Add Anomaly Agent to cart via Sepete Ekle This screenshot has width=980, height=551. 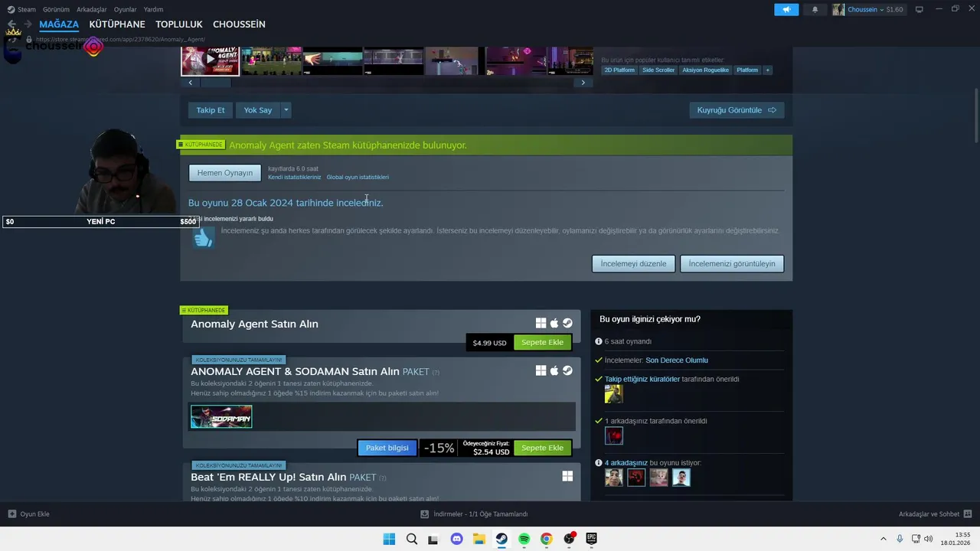pos(542,342)
